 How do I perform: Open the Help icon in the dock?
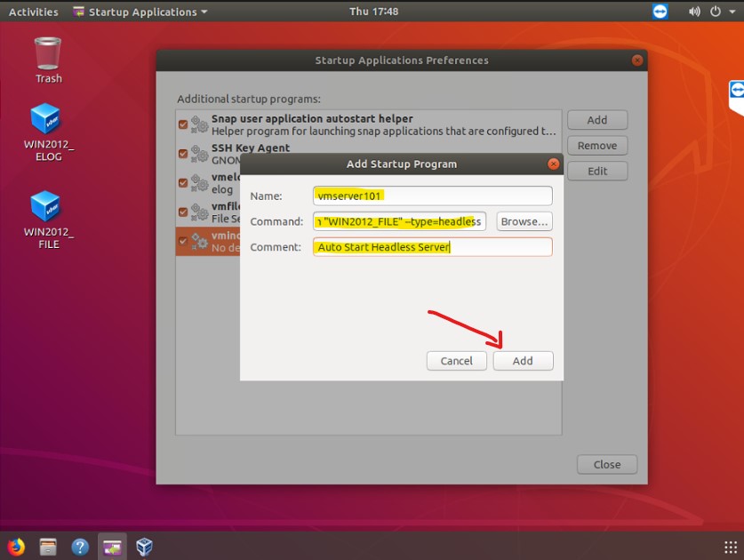tap(80, 546)
